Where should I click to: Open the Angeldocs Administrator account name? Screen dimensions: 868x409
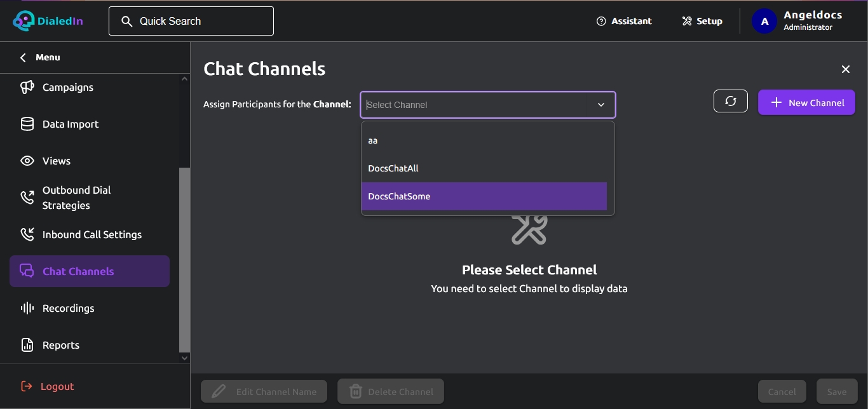pyautogui.click(x=813, y=20)
